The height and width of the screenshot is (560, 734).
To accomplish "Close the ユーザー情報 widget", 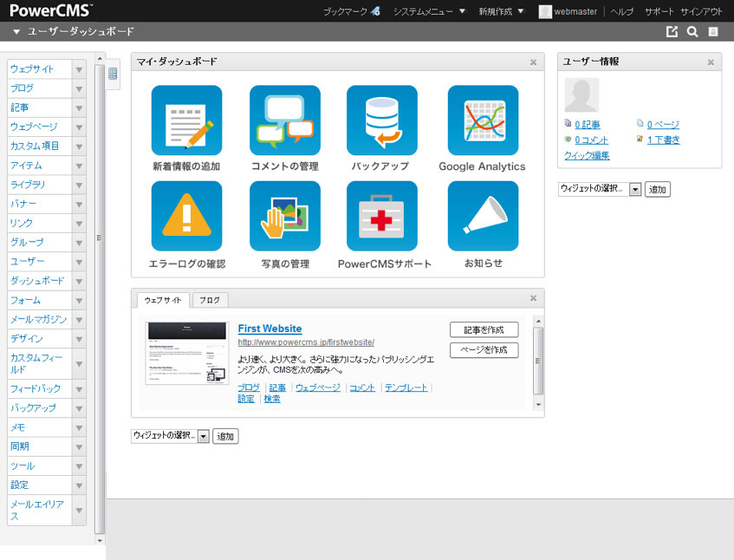I will coord(711,62).
